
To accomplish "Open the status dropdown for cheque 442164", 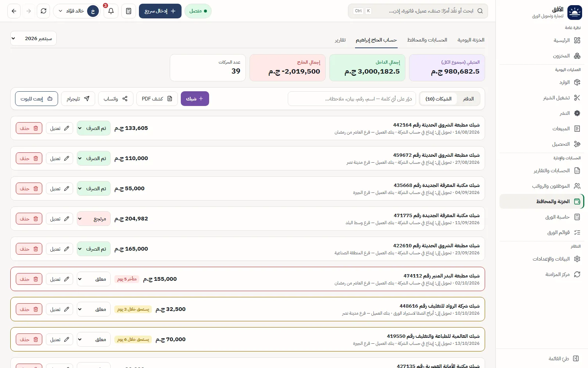I will [x=94, y=128].
